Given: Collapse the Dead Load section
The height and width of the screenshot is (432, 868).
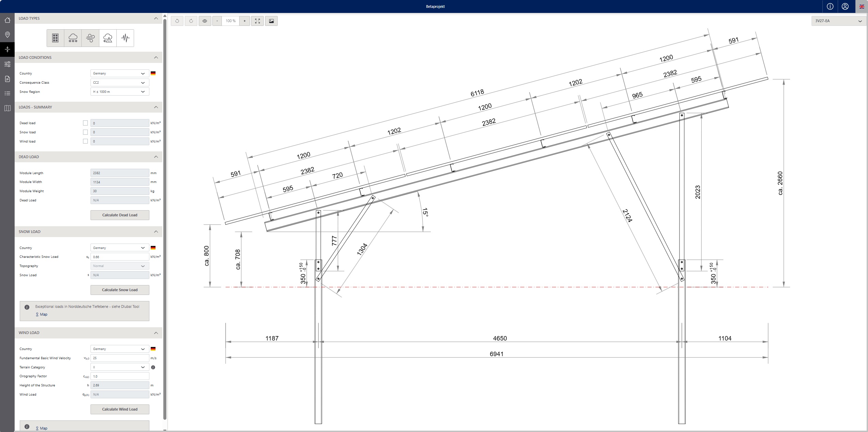Looking at the screenshot, I should pyautogui.click(x=156, y=157).
